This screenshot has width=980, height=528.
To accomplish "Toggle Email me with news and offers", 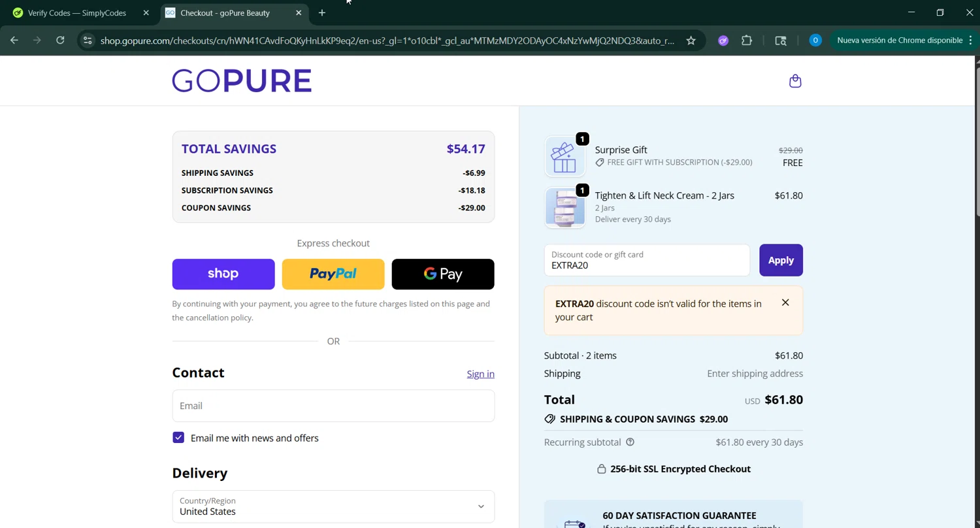I will [178, 438].
